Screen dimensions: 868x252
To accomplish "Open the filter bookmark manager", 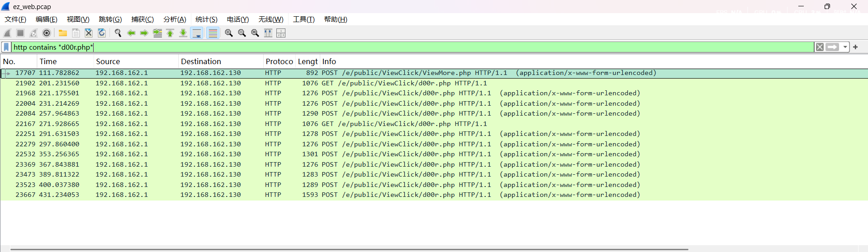I will (6, 47).
